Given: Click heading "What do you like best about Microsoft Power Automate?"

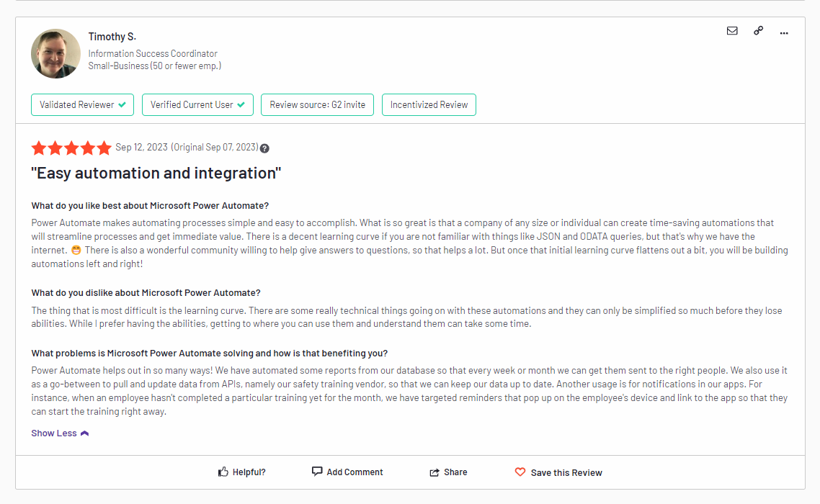Looking at the screenshot, I should point(150,205).
